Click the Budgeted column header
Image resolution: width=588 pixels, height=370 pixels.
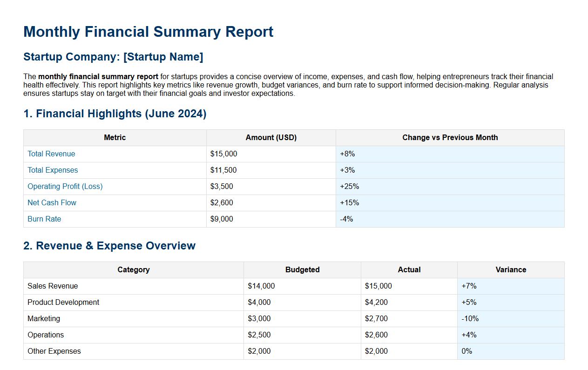coord(302,269)
